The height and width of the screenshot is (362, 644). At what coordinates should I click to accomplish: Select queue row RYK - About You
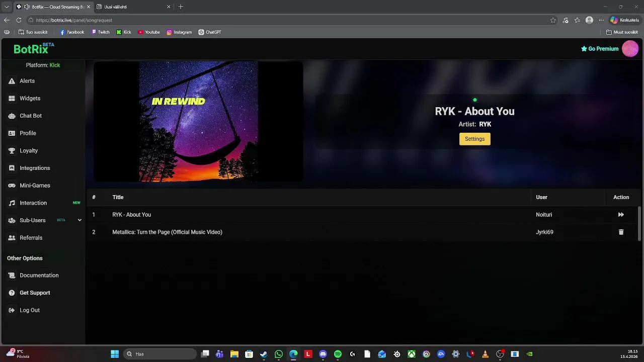tap(362, 215)
